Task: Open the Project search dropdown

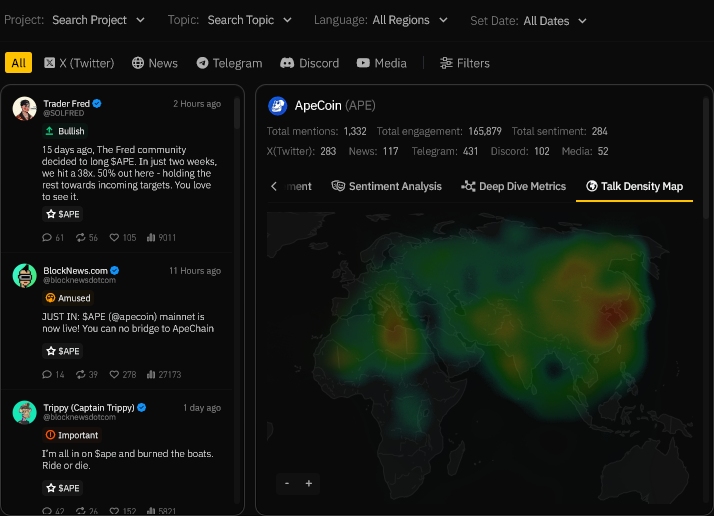Action: [x=98, y=20]
